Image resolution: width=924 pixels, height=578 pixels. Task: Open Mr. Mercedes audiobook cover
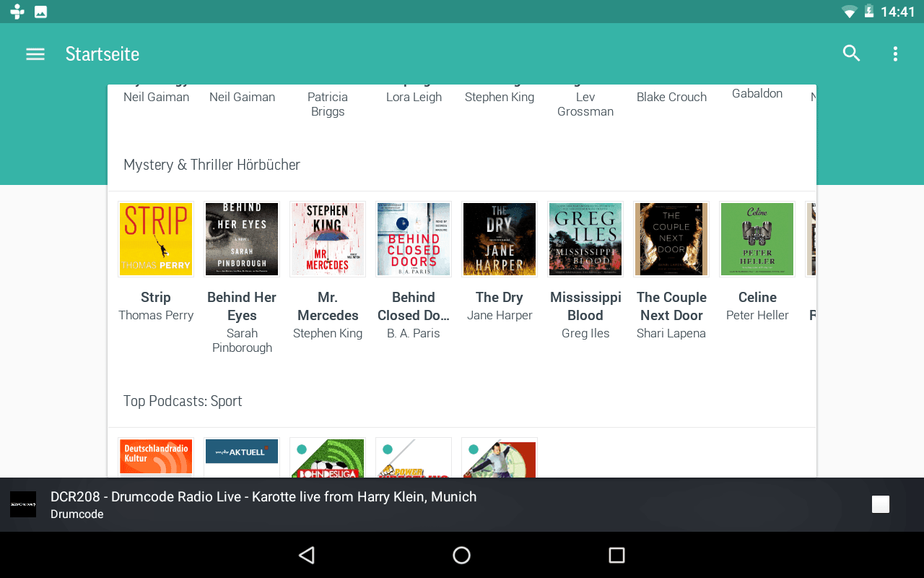(x=328, y=239)
